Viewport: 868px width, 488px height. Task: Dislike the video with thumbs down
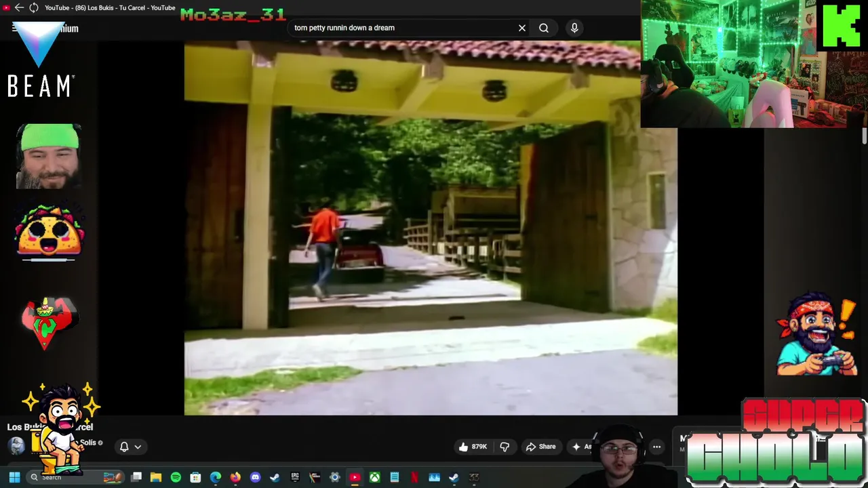505,447
